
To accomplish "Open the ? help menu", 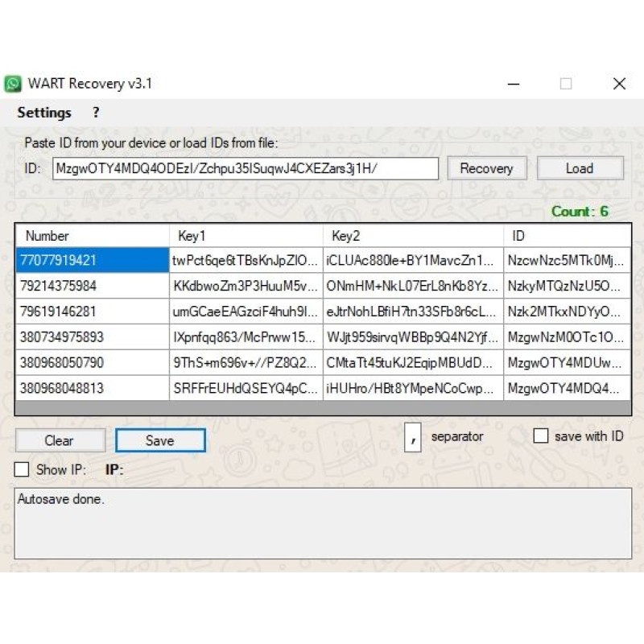I will click(95, 113).
